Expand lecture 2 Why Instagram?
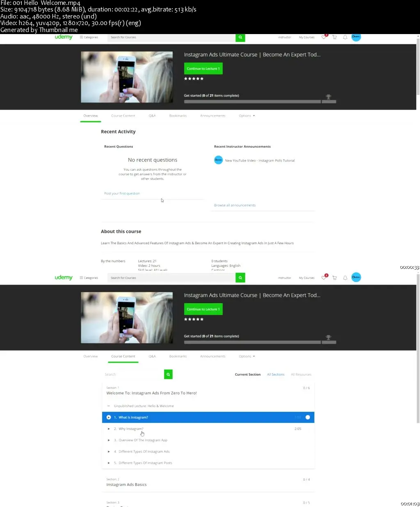 point(109,429)
